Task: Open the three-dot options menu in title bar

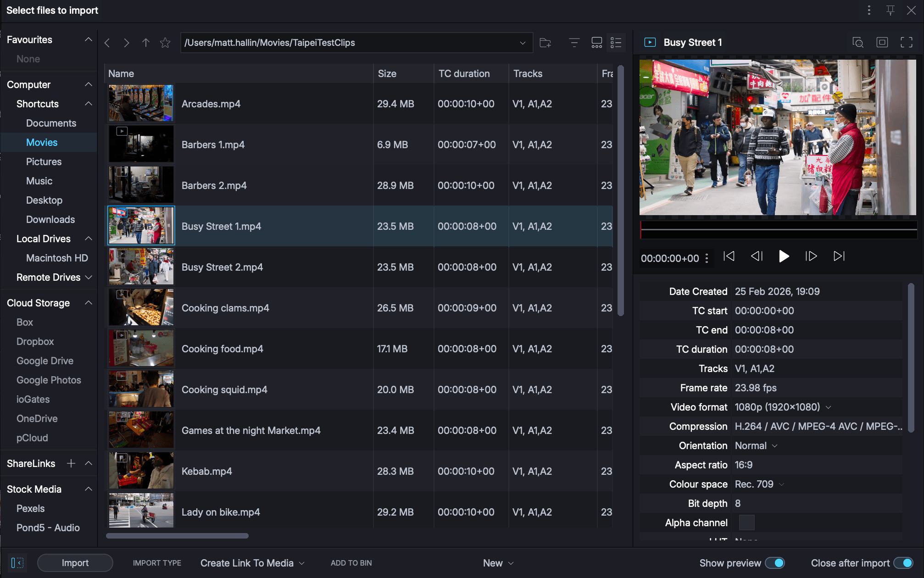Action: [x=869, y=10]
